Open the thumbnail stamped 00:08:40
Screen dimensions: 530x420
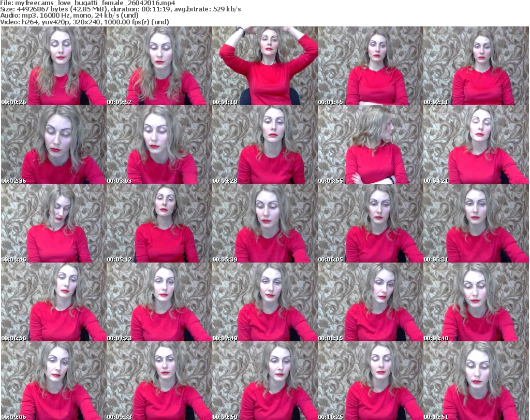(x=476, y=302)
